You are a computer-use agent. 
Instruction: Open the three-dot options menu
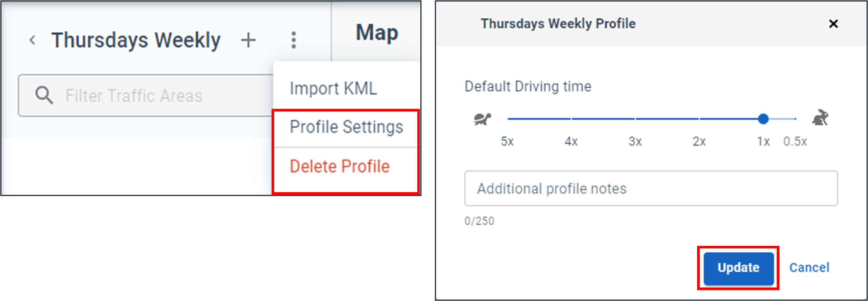tap(293, 39)
